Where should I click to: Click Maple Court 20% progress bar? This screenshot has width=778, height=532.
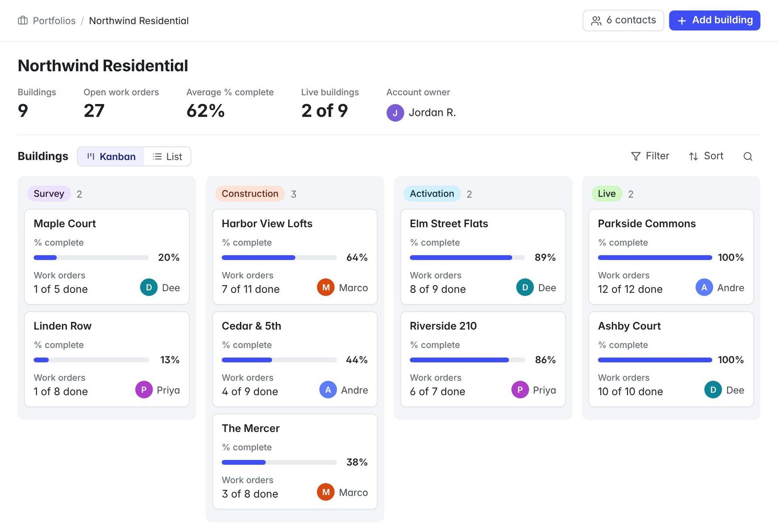[91, 257]
